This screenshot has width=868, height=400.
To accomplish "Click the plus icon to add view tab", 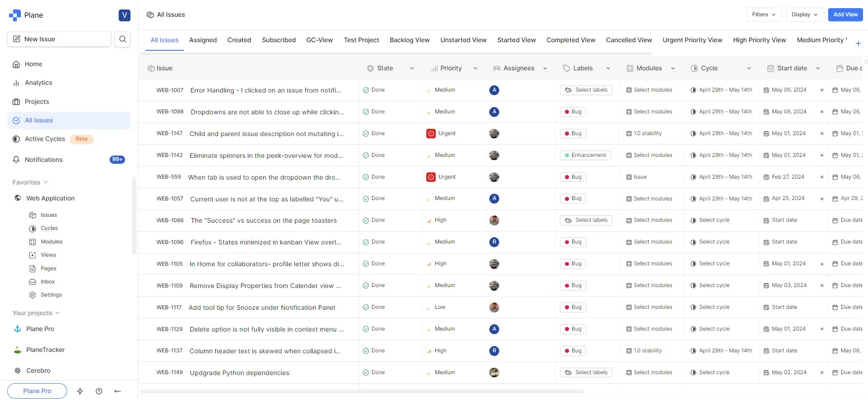I will pos(858,44).
